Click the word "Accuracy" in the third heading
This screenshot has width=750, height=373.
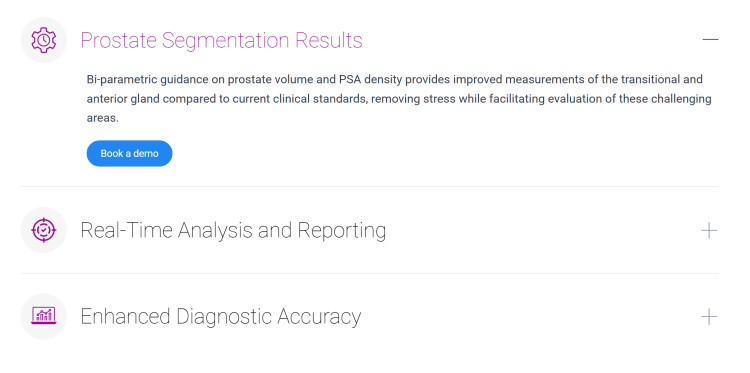point(319,318)
